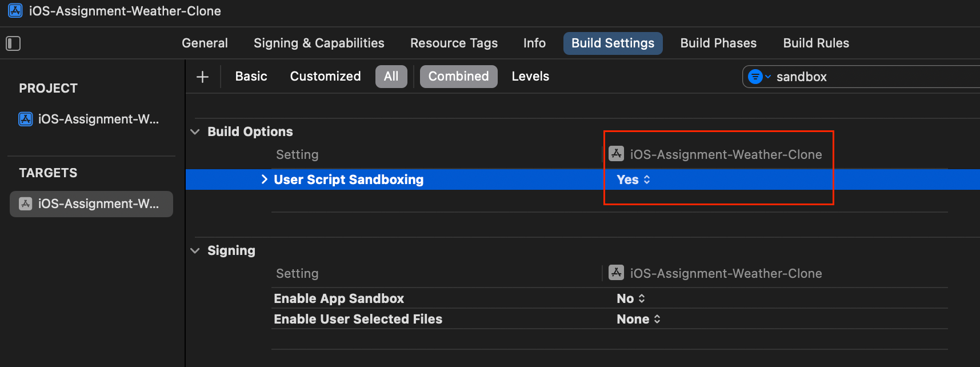Click the PROJECT heading in sidebar

(48, 89)
